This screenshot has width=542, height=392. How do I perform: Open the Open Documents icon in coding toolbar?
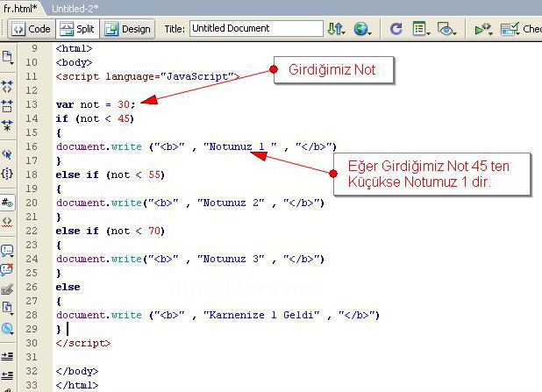click(8, 58)
